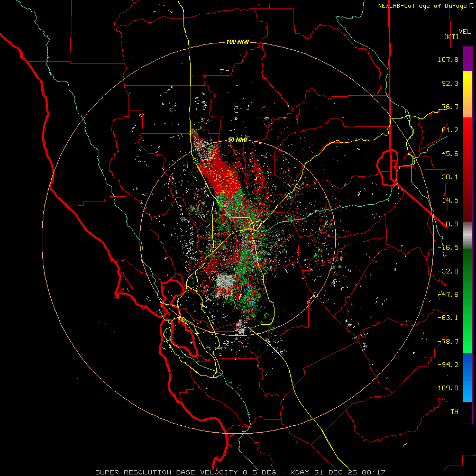Click the 61.2 velocity scale value
This screenshot has width=476, height=476.
(x=450, y=130)
